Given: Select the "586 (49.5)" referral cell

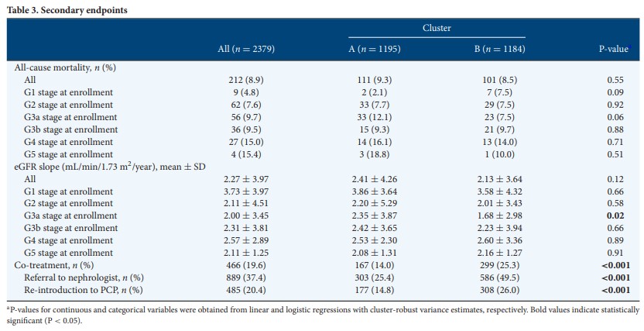Looking at the screenshot, I should (x=496, y=278).
